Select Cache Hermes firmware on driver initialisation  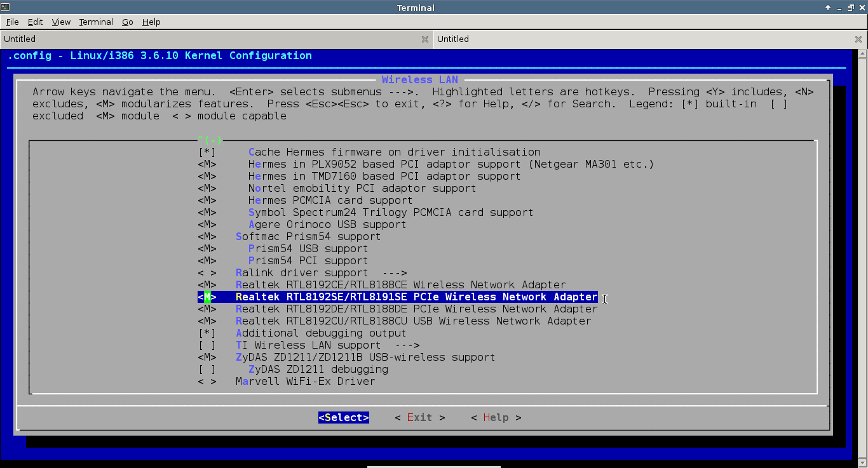tap(395, 152)
